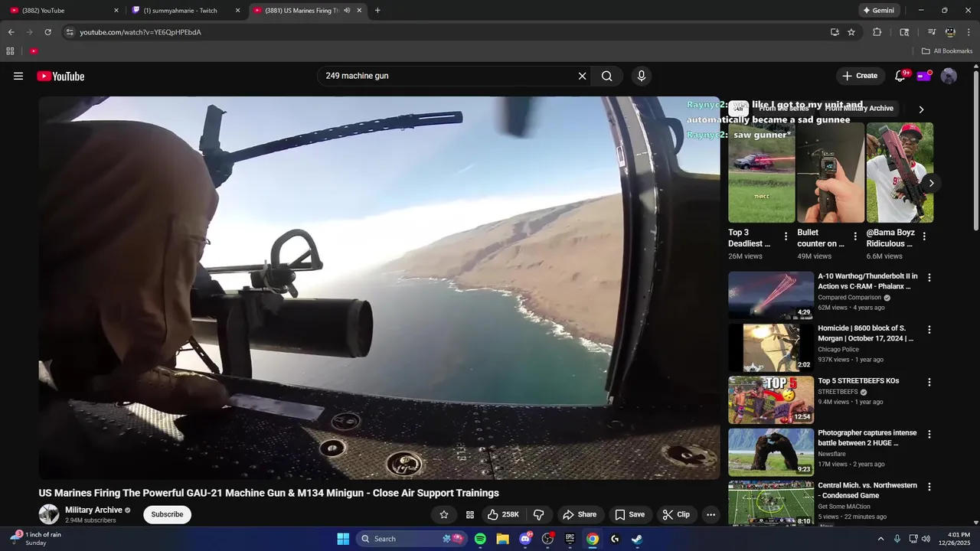
Task: Open the Windows Start menu
Action: coord(343,539)
